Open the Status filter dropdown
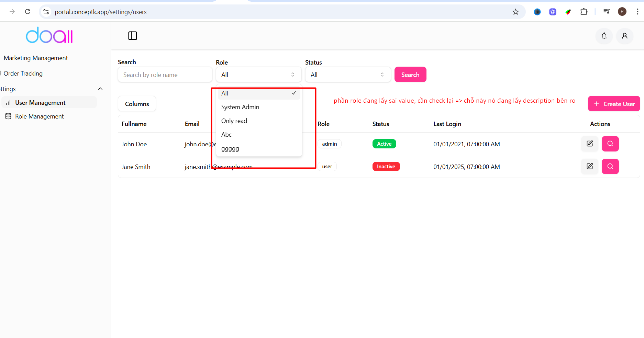This screenshot has width=644, height=338. [x=348, y=75]
